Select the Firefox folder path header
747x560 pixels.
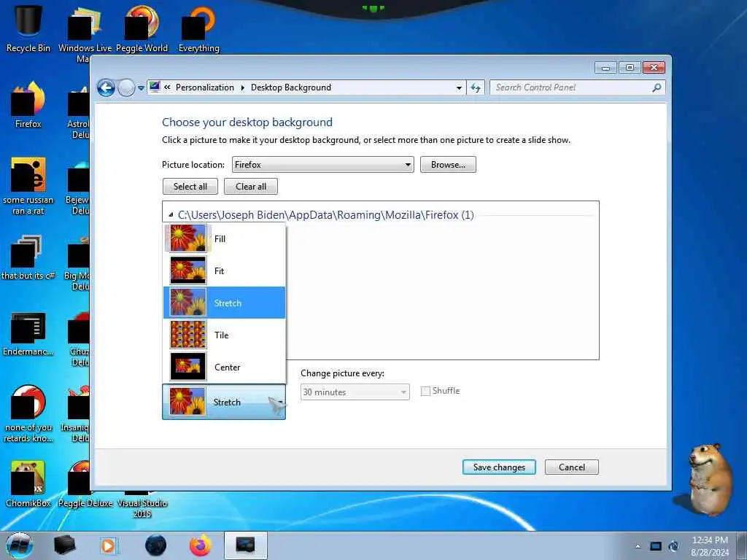326,215
